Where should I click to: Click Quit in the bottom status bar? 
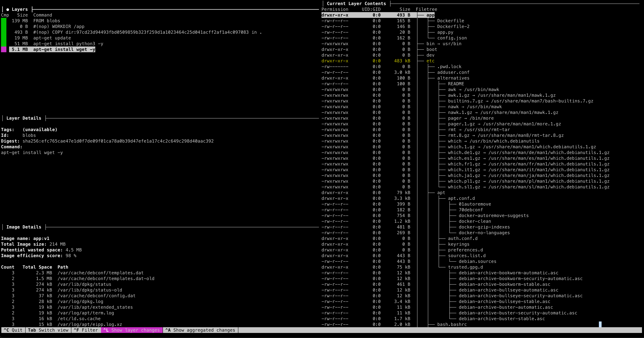point(13,330)
